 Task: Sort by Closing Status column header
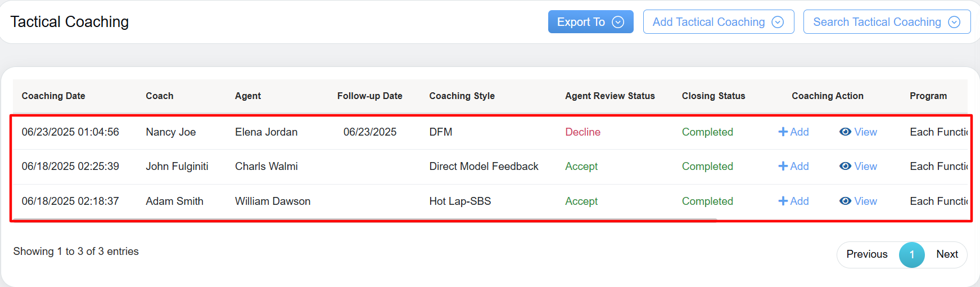point(713,96)
